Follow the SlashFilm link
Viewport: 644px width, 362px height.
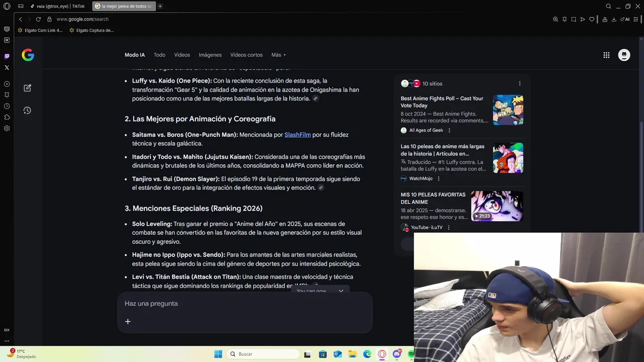point(297,135)
